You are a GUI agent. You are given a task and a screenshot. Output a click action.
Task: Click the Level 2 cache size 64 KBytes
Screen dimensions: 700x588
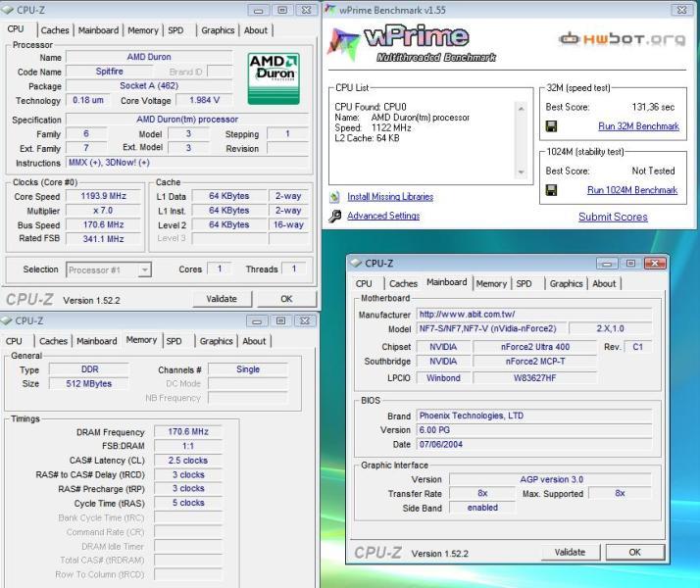(x=229, y=224)
